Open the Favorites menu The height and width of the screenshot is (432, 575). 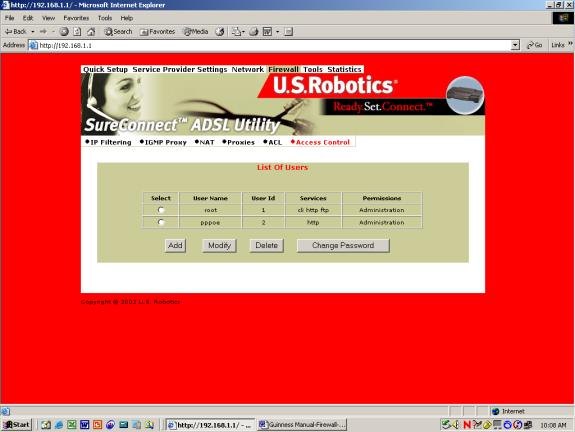tap(76, 18)
